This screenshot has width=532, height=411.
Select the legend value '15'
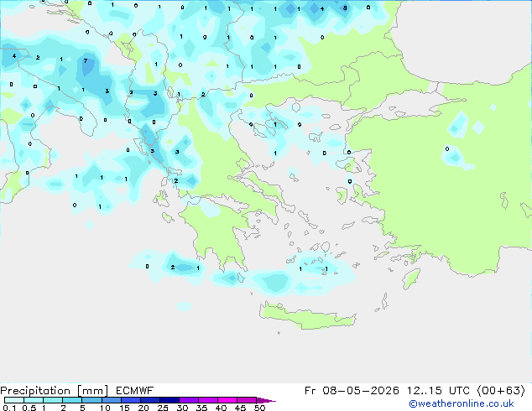(124, 408)
